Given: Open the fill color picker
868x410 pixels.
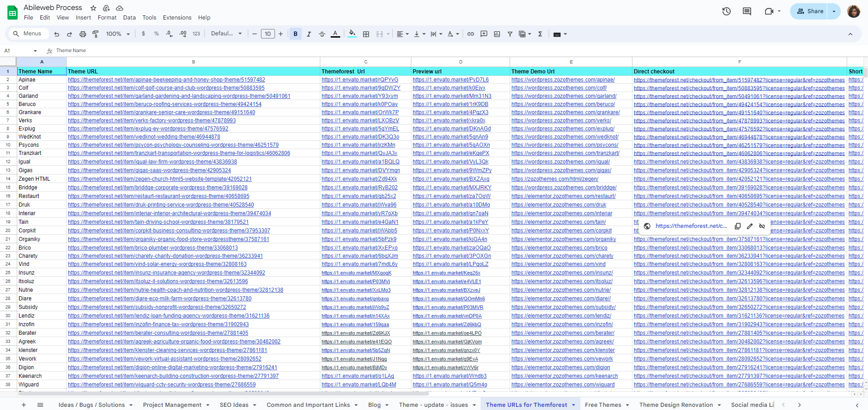Looking at the screenshot, I should pos(352,34).
